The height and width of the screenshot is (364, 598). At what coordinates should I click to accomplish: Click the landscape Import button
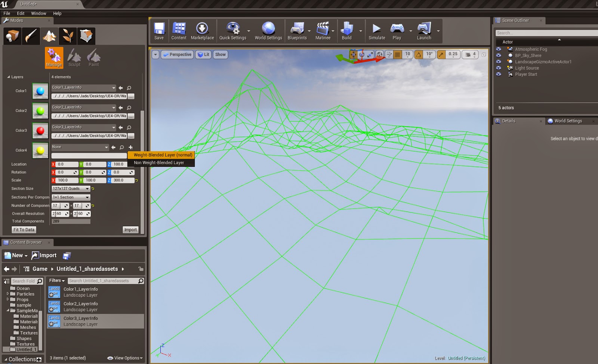[130, 230]
